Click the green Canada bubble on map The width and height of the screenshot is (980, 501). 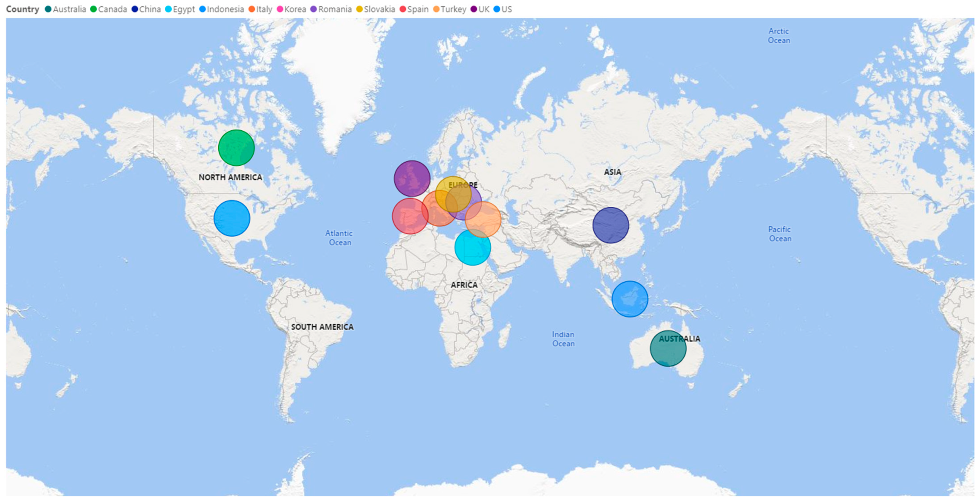point(236,148)
